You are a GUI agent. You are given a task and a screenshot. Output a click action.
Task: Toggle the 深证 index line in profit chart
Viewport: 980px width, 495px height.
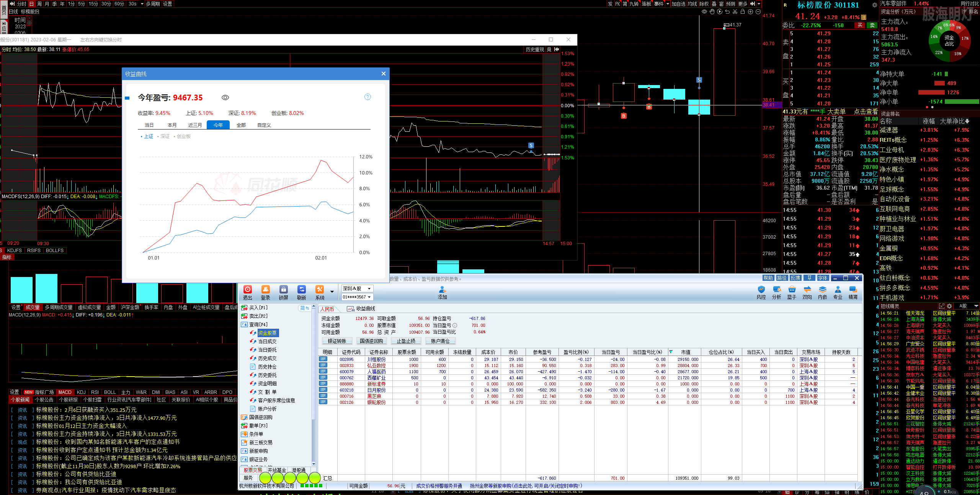point(163,136)
